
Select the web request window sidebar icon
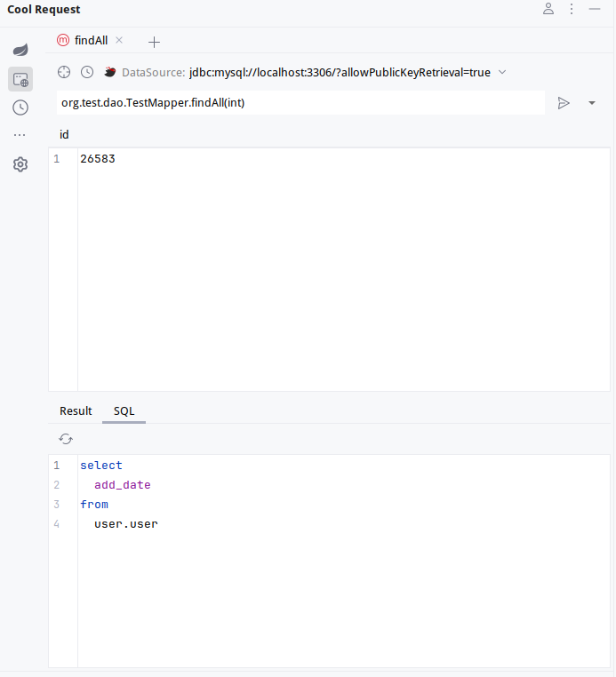[x=20, y=79]
